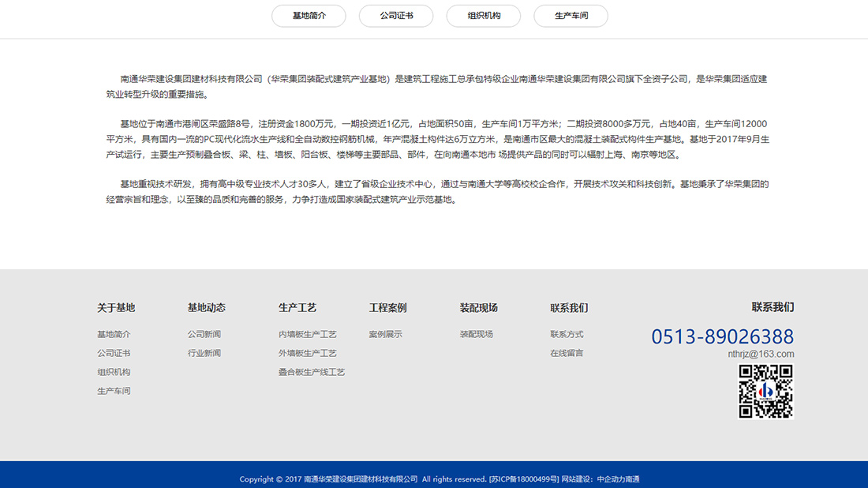This screenshot has height=488, width=868.
Task: Click the 装配现场 footer heading
Action: 479,307
